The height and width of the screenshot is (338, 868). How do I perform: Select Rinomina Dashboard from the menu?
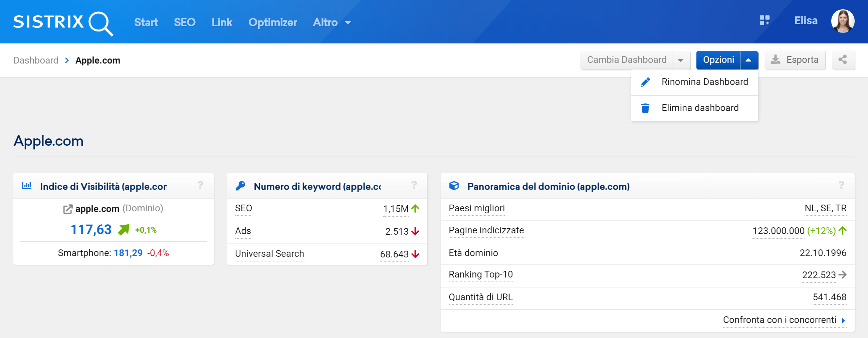click(x=694, y=82)
